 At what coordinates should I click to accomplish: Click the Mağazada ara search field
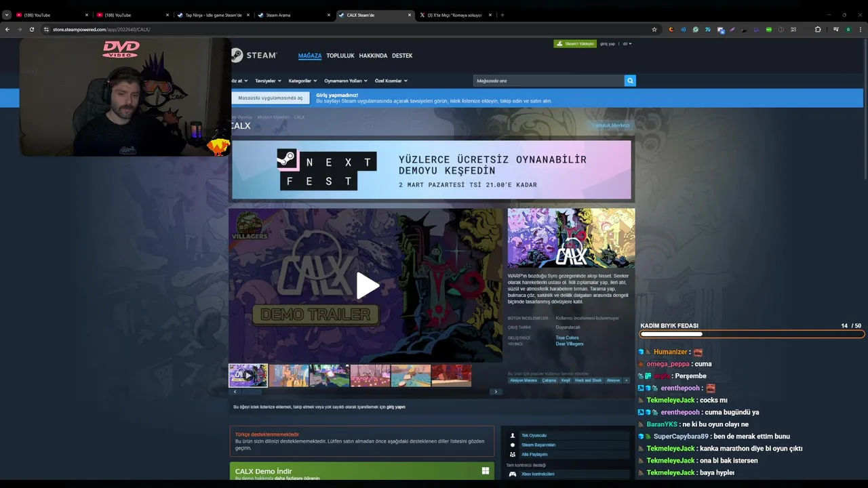coord(549,81)
